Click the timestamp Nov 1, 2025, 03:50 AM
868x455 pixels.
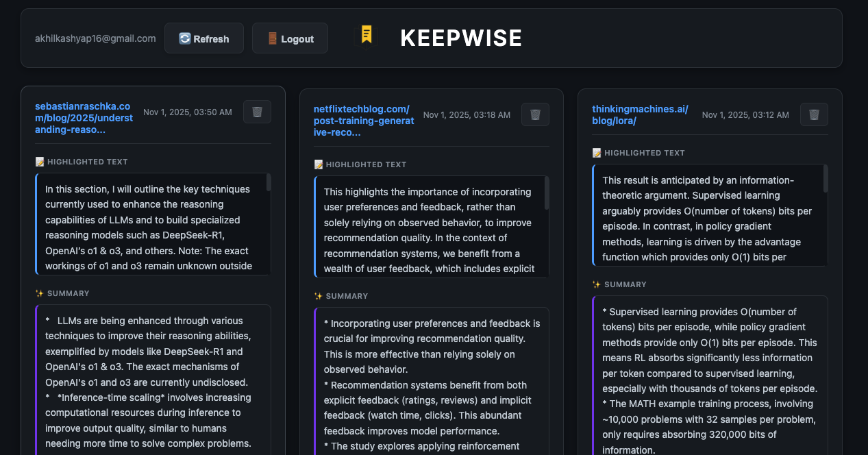188,112
